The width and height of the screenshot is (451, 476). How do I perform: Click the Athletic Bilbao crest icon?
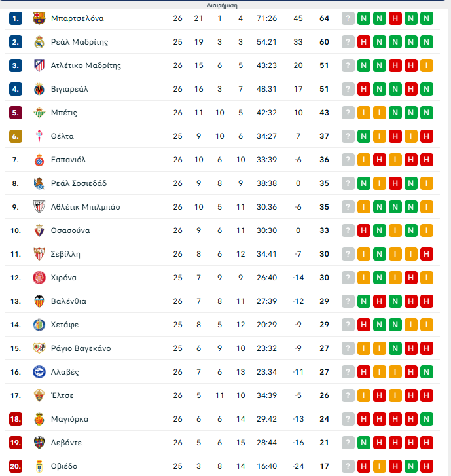pyautogui.click(x=39, y=207)
